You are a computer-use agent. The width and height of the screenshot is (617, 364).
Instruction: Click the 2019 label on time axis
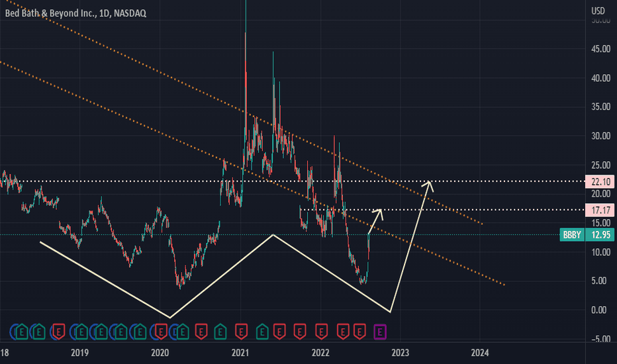tap(79, 353)
